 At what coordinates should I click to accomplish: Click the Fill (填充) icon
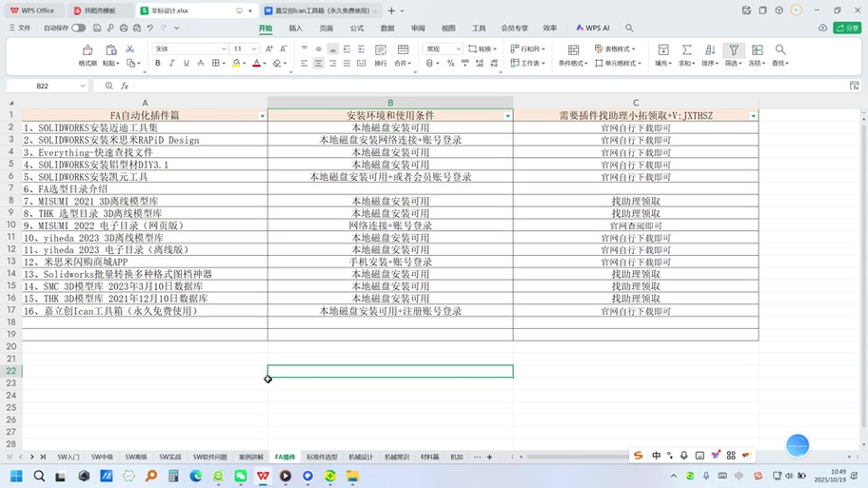click(663, 50)
